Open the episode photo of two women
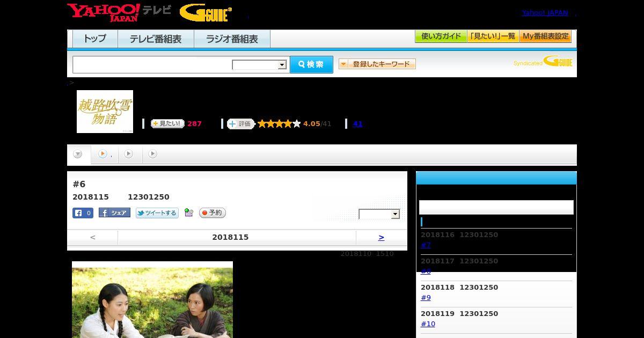The image size is (644, 338). pyautogui.click(x=152, y=299)
